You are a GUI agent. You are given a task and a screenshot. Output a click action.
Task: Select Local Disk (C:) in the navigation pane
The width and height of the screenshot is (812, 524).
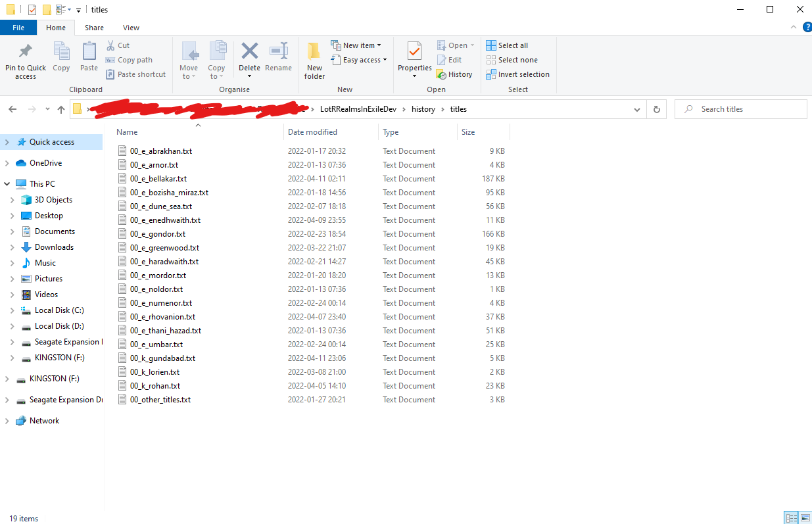[59, 310]
